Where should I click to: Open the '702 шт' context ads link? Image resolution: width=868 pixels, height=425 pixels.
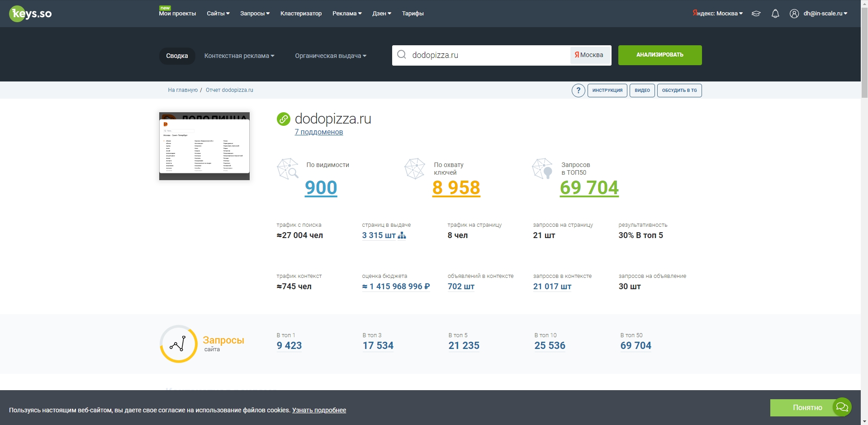pos(461,287)
